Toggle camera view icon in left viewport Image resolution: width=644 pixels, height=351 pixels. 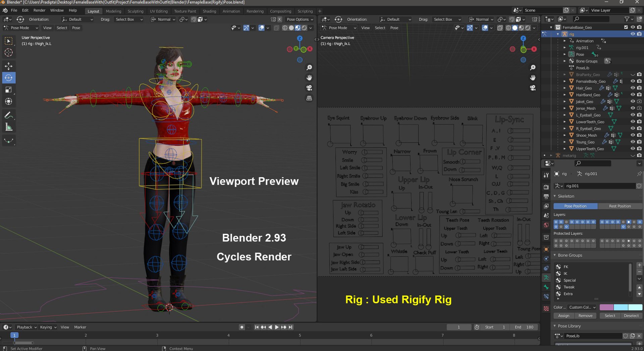coord(309,88)
